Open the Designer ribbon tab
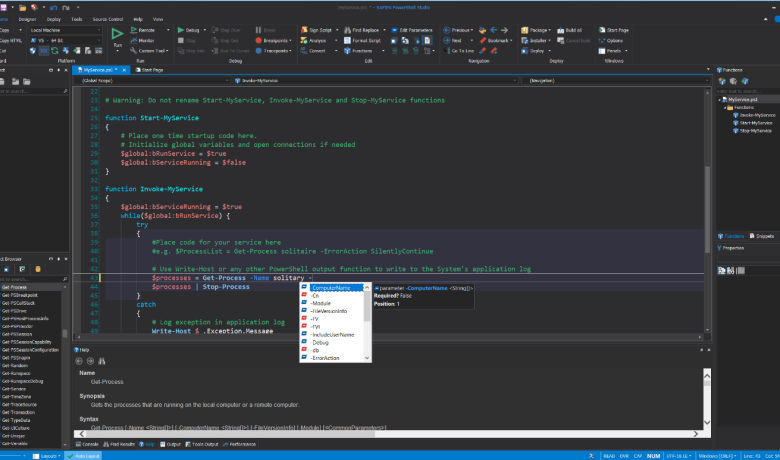This screenshot has width=780, height=460. pyautogui.click(x=27, y=19)
